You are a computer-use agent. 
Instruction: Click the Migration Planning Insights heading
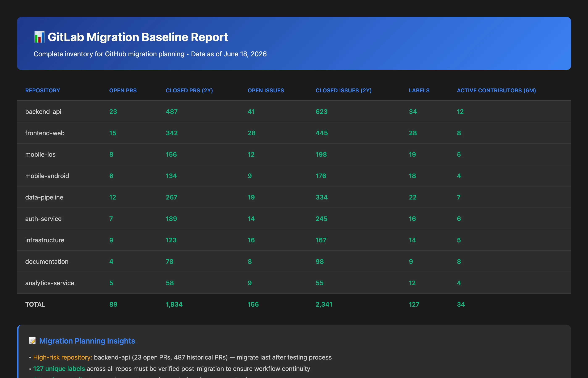87,341
